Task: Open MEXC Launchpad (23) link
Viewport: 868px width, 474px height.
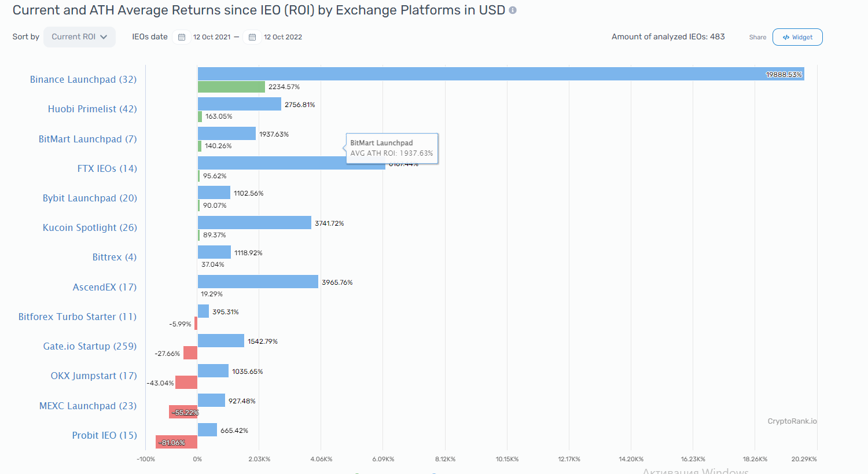Action: pos(88,406)
